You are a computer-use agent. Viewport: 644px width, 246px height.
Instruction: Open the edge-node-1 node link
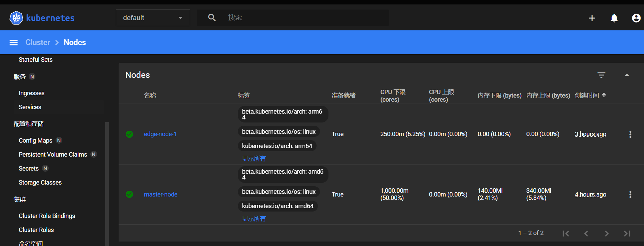(x=160, y=134)
